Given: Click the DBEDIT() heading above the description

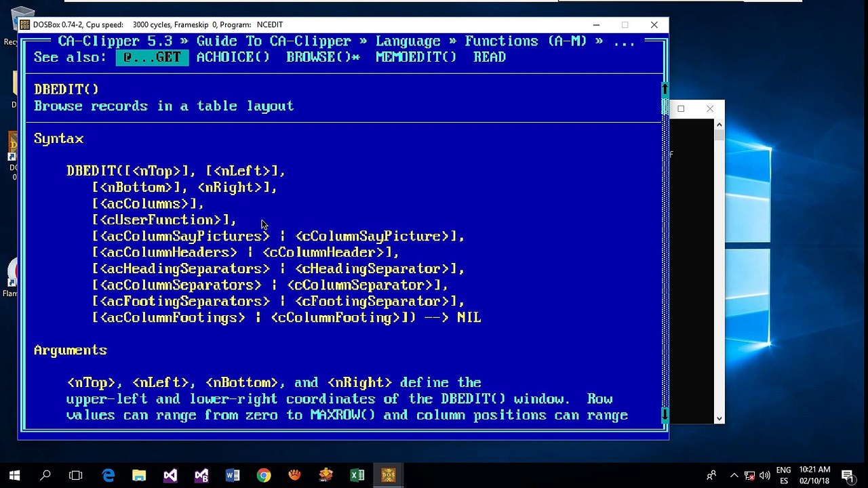Looking at the screenshot, I should point(66,89).
